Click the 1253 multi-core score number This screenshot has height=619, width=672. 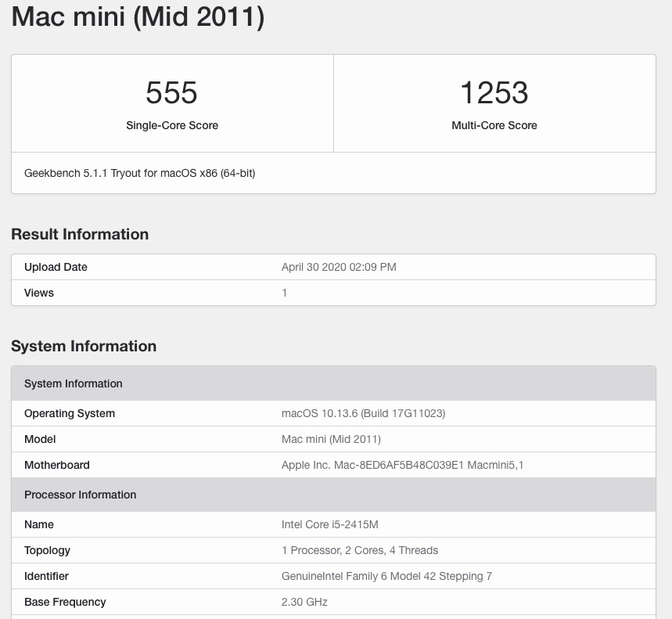(494, 93)
